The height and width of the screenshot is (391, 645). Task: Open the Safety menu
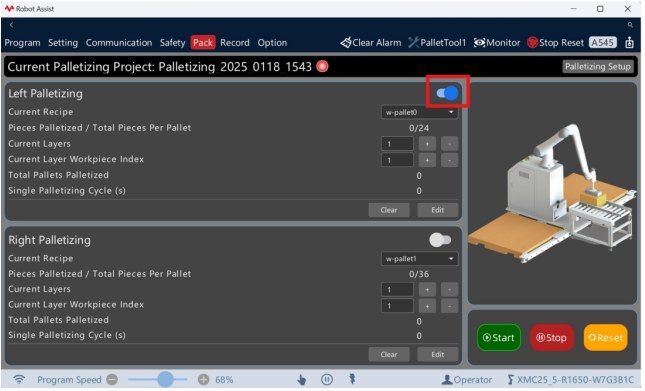[x=173, y=43]
